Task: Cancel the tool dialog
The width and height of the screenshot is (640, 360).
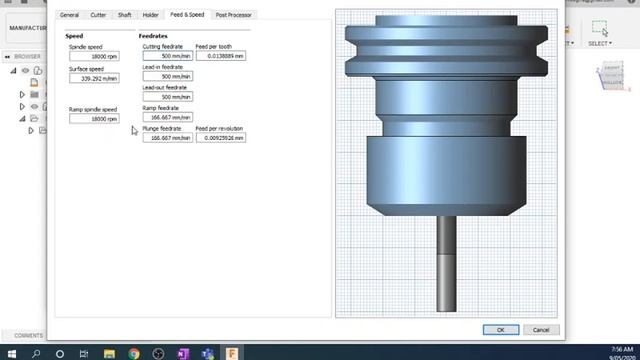Action: tap(541, 330)
